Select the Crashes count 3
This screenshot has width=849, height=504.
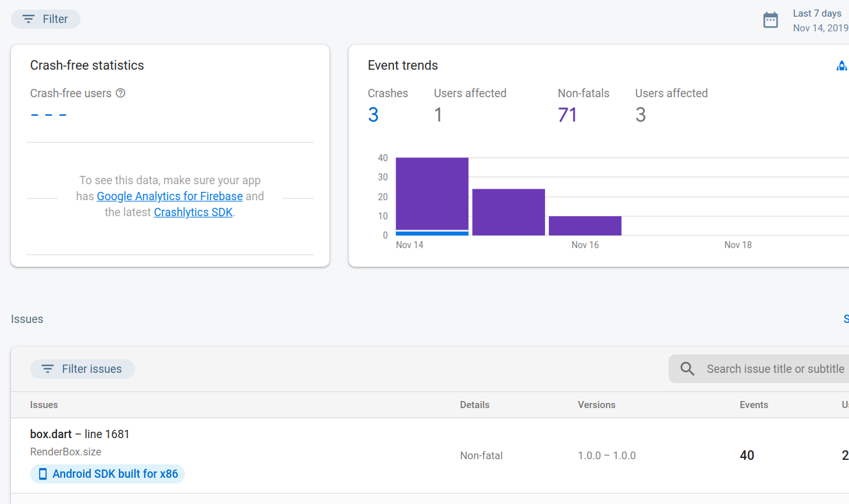tap(374, 115)
